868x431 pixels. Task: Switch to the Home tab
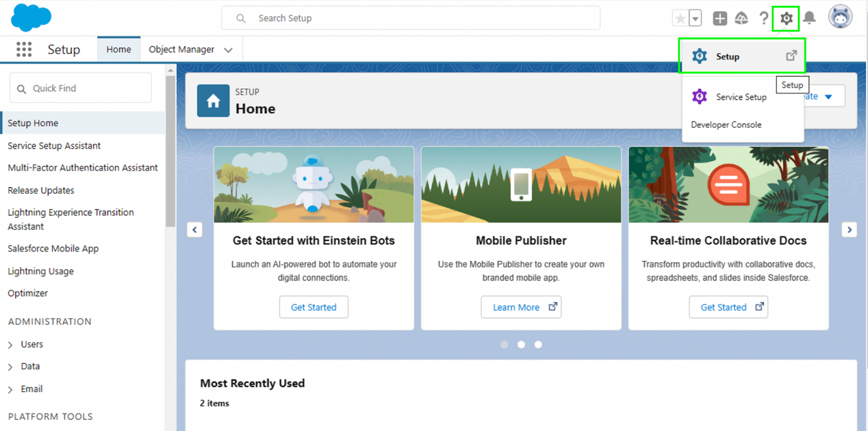(119, 49)
